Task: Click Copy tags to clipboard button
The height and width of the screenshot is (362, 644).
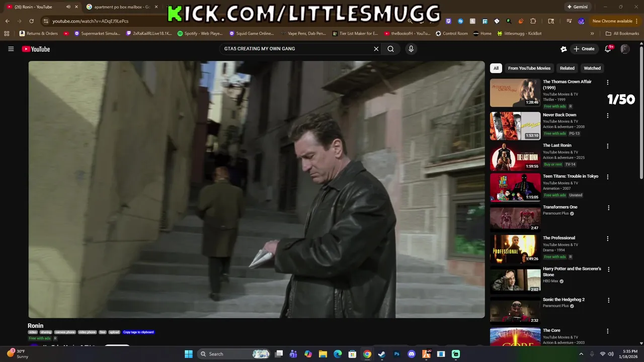Action: coord(138,332)
